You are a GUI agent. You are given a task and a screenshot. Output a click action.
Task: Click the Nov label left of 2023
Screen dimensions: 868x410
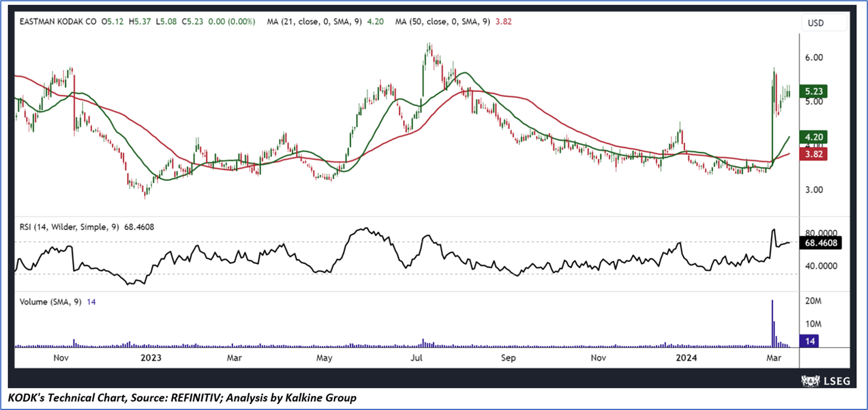[x=61, y=358]
